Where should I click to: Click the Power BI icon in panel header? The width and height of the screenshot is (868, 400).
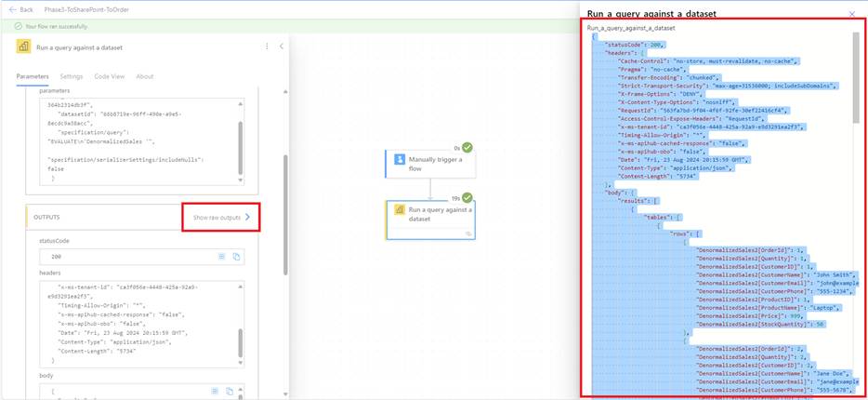tap(23, 47)
